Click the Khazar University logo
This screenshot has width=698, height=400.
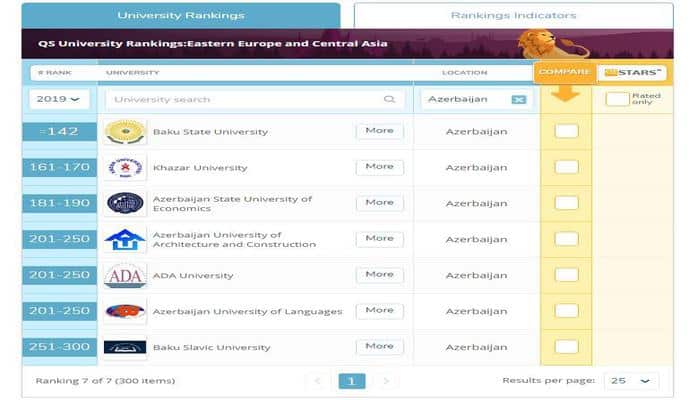pos(125,167)
